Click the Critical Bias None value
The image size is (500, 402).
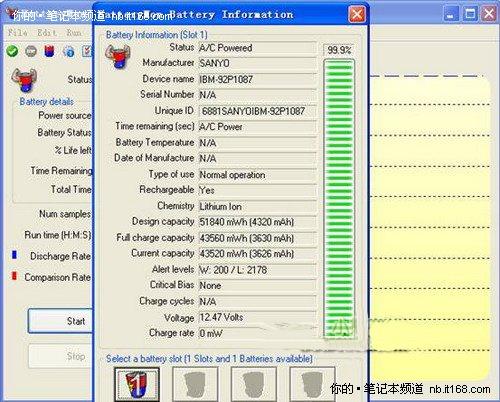coord(257,285)
